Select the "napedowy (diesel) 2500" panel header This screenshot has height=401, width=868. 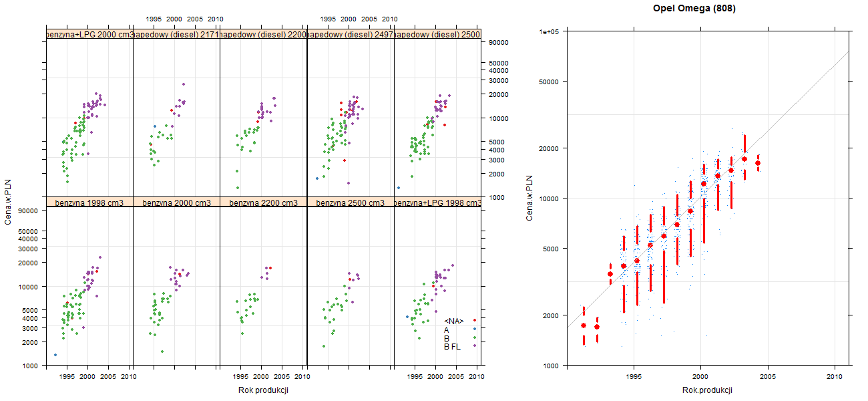tap(437, 34)
